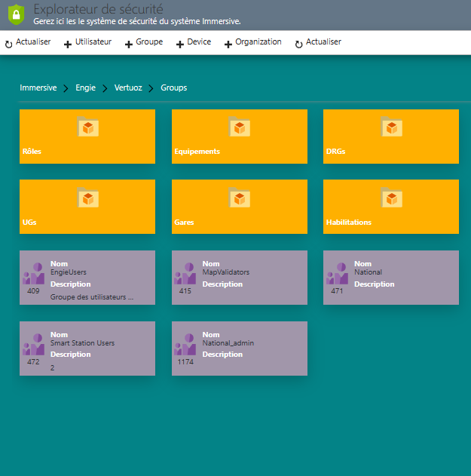Image resolution: width=471 pixels, height=476 pixels.
Task: Click the first Actualiser toolbar label
Action: pyautogui.click(x=33, y=41)
